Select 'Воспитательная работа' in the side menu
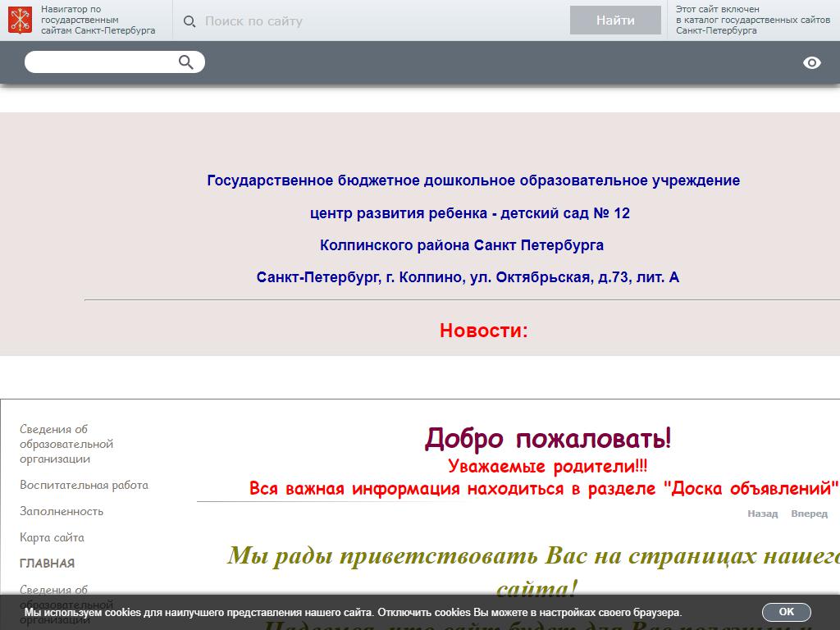Screen dimensions: 840x630 (x=84, y=485)
